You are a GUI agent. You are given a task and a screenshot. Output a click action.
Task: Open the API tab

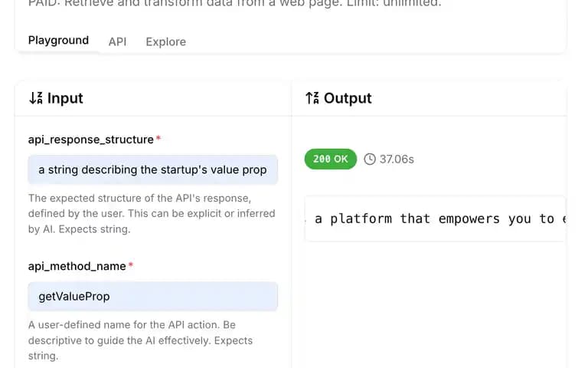point(117,41)
